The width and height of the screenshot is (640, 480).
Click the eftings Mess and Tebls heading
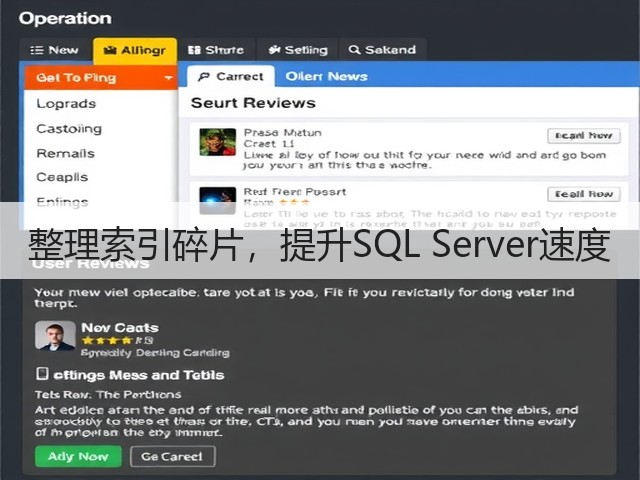coord(139,375)
